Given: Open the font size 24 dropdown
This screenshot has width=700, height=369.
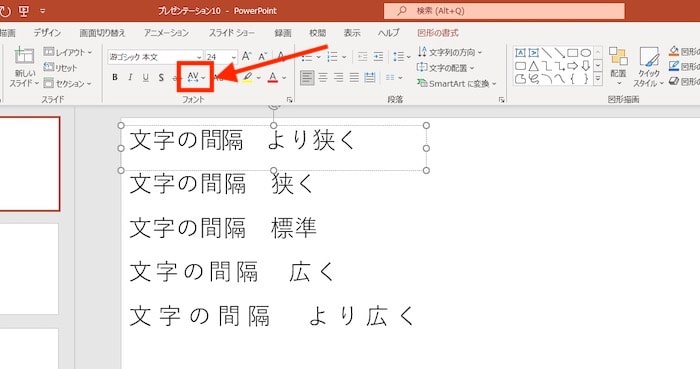Looking at the screenshot, I should [x=233, y=57].
